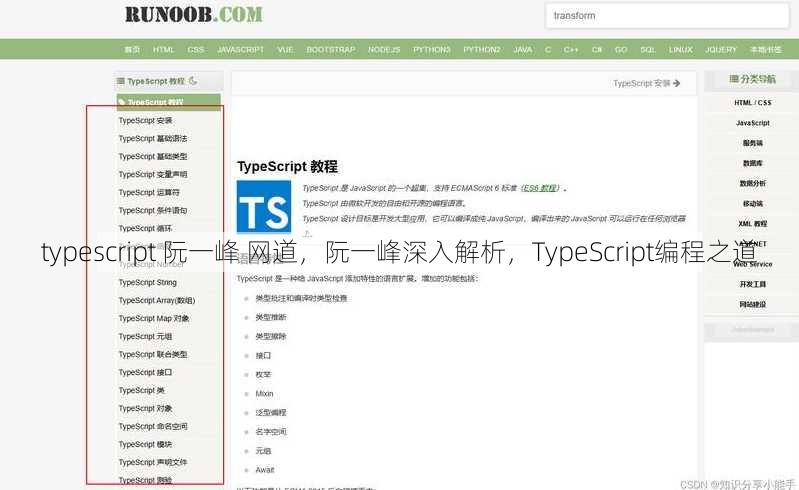Open 服务端 category in right panel
Image resolution: width=799 pixels, height=490 pixels.
pyautogui.click(x=753, y=143)
